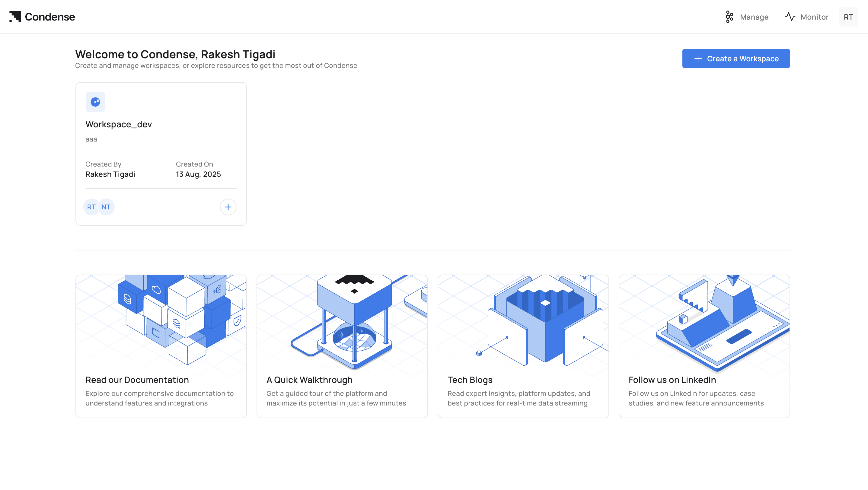Image resolution: width=868 pixels, height=490 pixels.
Task: Click Create a Workspace button
Action: pos(736,59)
